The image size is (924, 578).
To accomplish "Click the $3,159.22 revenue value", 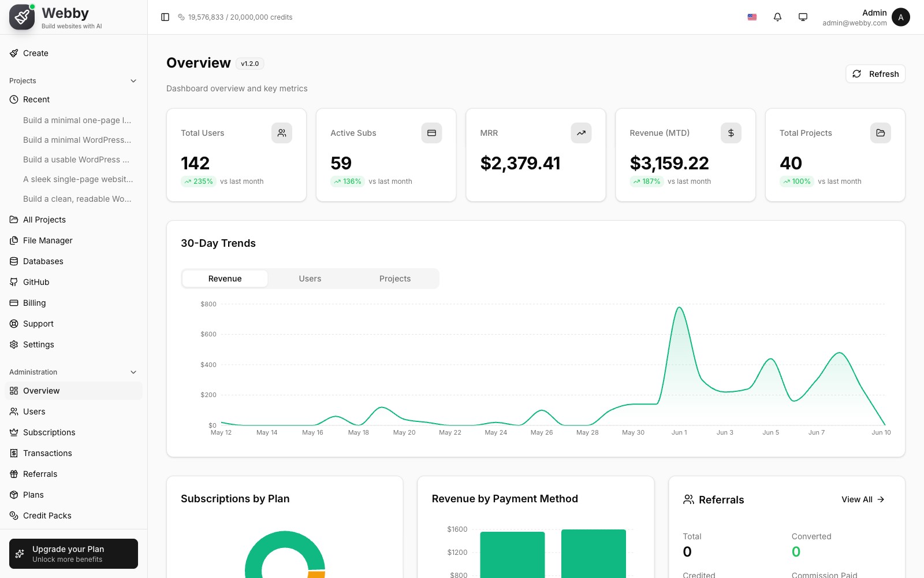I will click(669, 164).
